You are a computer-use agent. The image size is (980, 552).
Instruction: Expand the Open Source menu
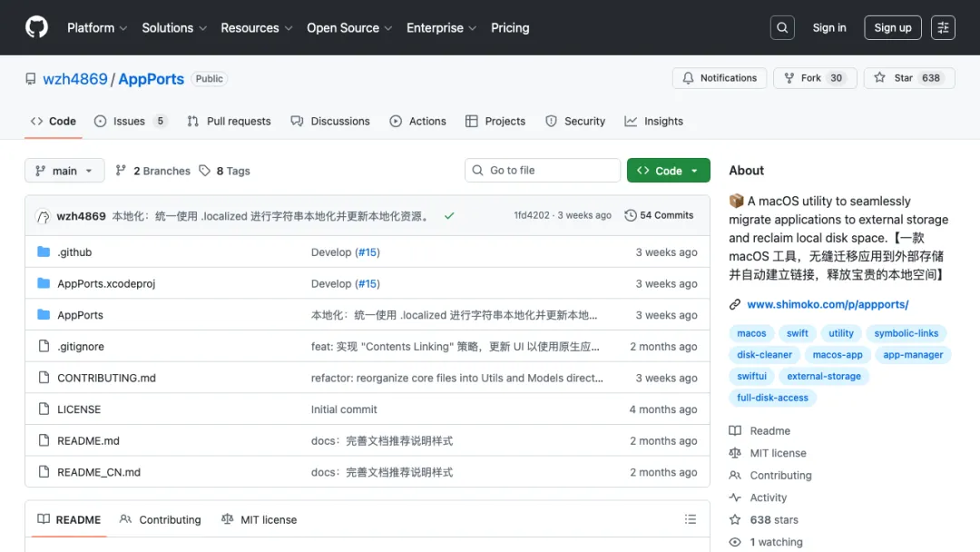pyautogui.click(x=349, y=27)
